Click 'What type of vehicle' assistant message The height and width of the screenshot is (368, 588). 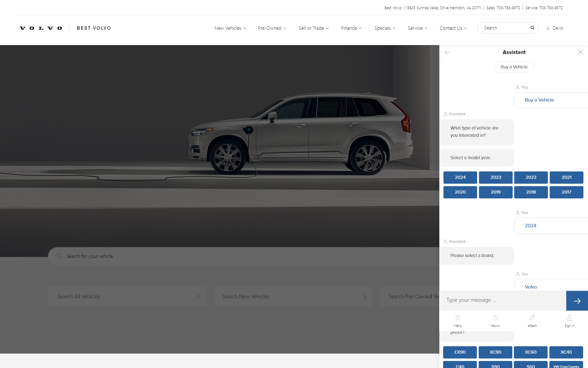pyautogui.click(x=477, y=132)
